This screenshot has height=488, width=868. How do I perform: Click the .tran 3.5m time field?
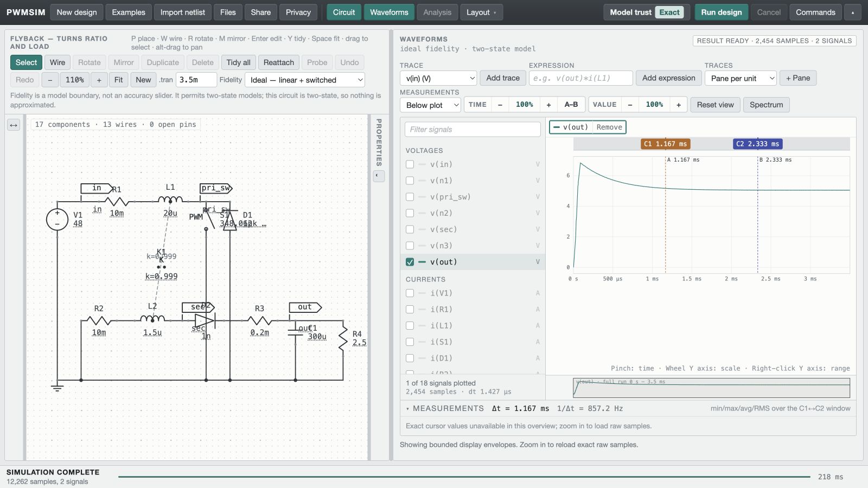pyautogui.click(x=196, y=80)
